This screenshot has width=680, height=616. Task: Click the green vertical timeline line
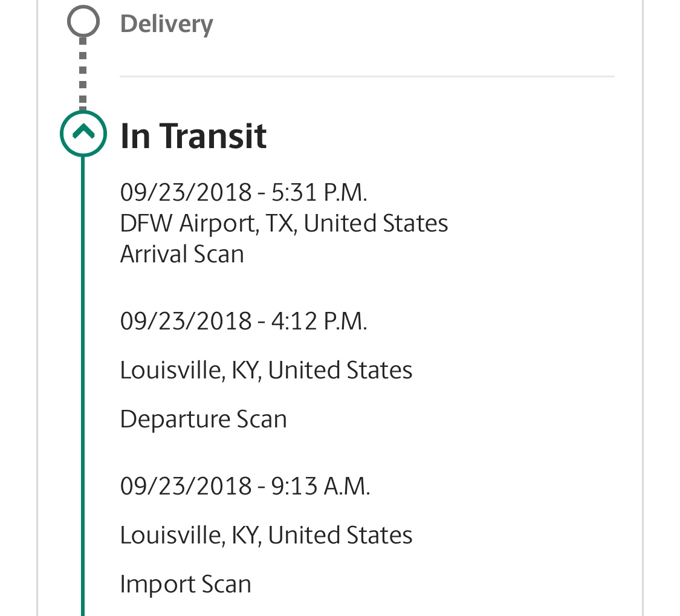[x=83, y=386]
